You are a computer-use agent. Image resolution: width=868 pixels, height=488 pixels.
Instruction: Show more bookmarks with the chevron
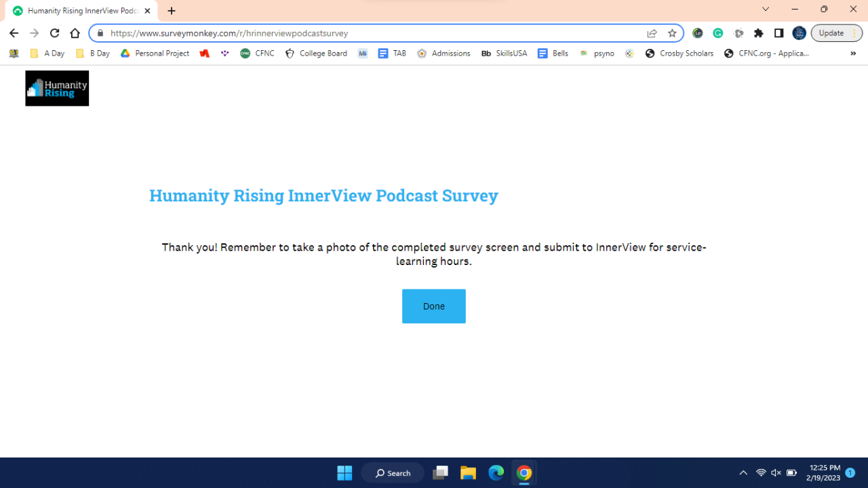[853, 54]
